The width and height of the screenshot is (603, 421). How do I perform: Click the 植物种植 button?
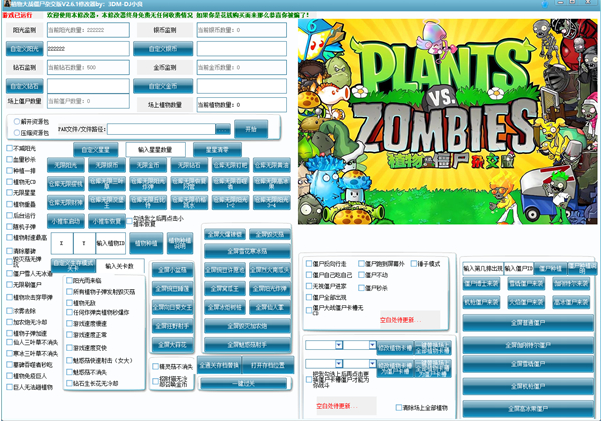pos(146,243)
